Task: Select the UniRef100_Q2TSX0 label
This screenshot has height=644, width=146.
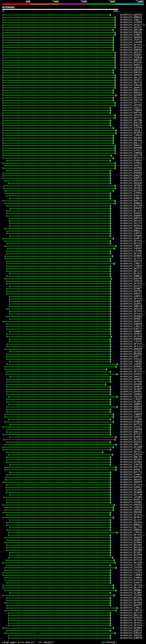Action: (131, 613)
